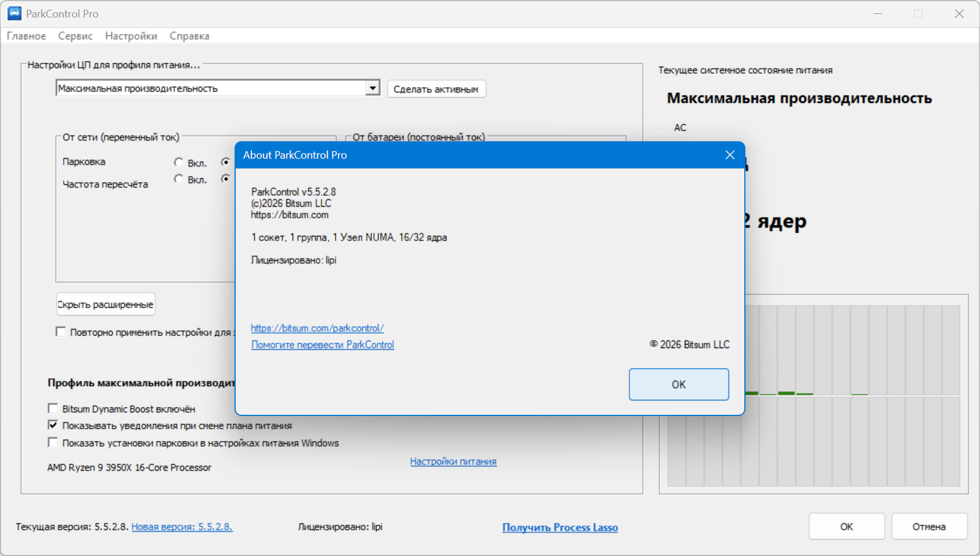Follow the Получить Process Lasso link

(x=560, y=528)
